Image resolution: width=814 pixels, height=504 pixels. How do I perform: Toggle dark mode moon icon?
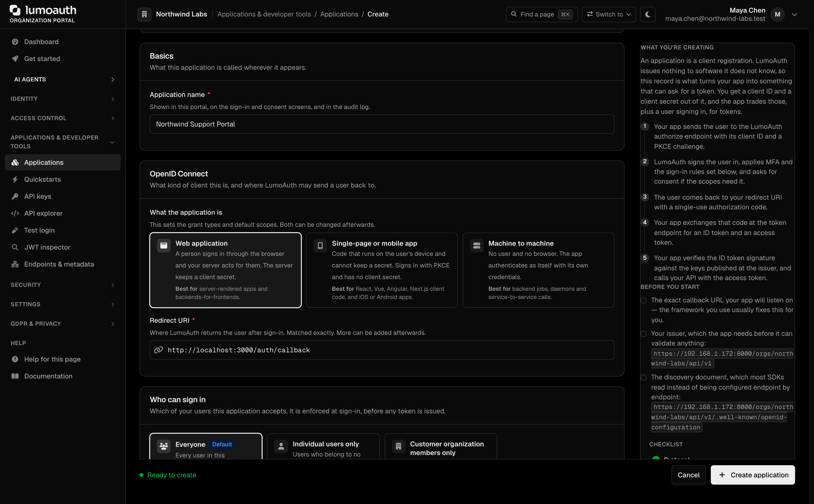point(648,14)
